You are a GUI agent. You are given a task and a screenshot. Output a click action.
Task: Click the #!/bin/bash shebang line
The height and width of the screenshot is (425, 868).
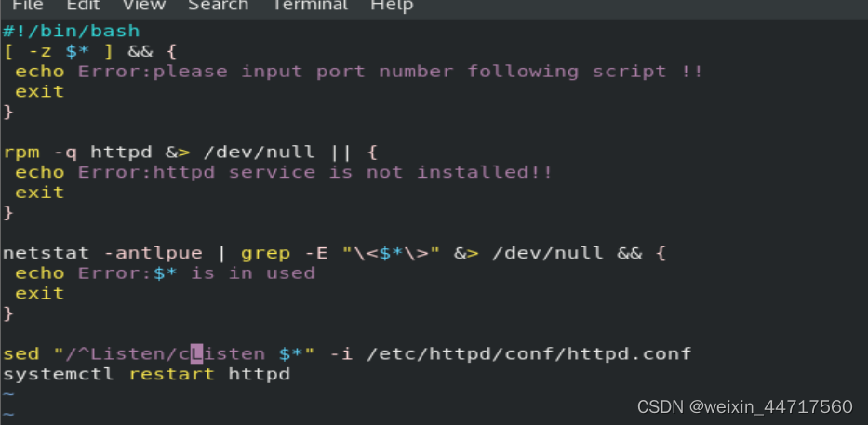pyautogui.click(x=72, y=31)
